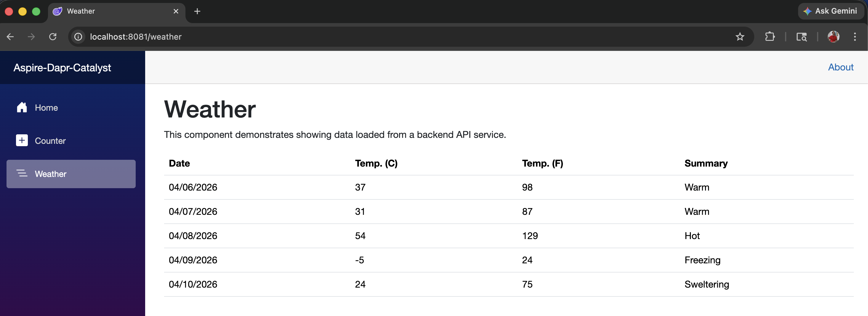
Task: Open the About link
Action: [840, 67]
